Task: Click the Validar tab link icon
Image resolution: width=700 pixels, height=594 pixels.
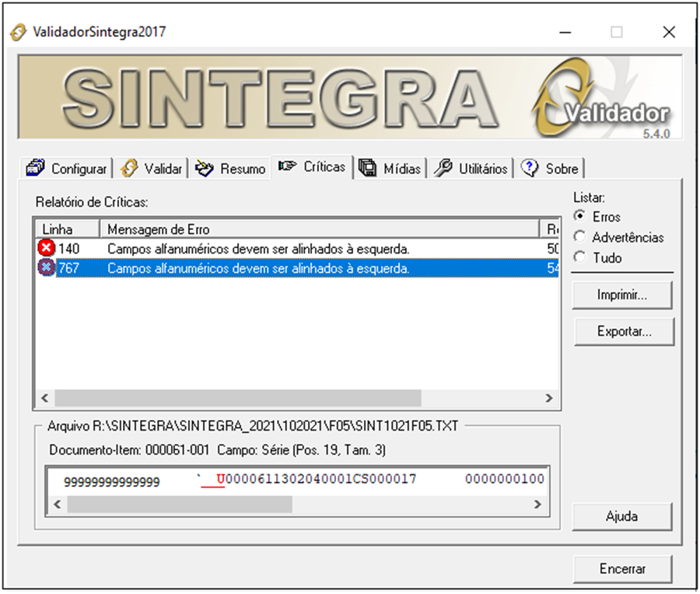Action: (129, 168)
